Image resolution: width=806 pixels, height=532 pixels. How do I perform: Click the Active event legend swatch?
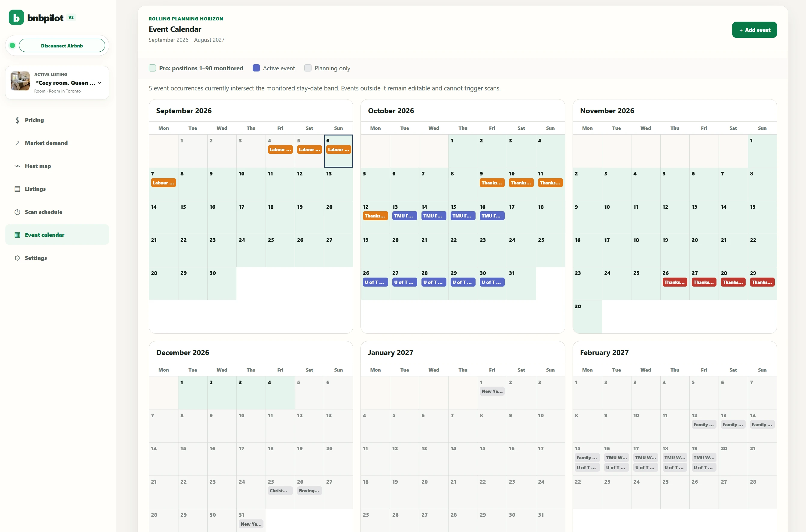(256, 68)
